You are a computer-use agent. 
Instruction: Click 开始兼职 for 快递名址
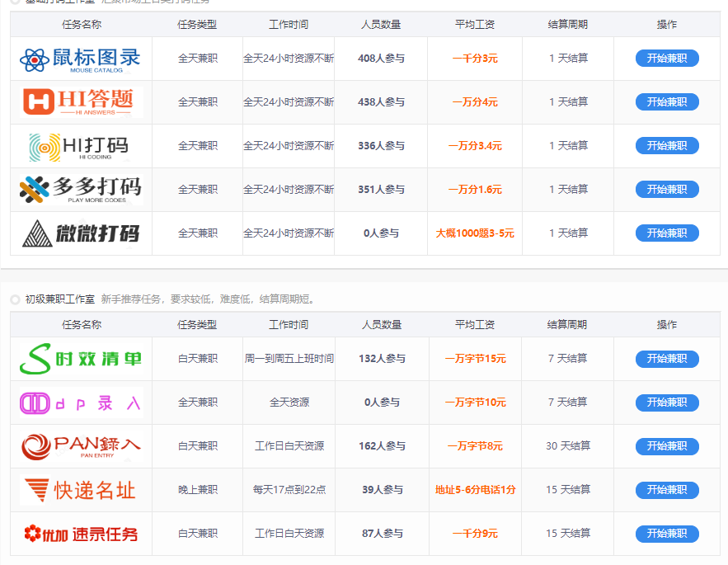pos(666,490)
